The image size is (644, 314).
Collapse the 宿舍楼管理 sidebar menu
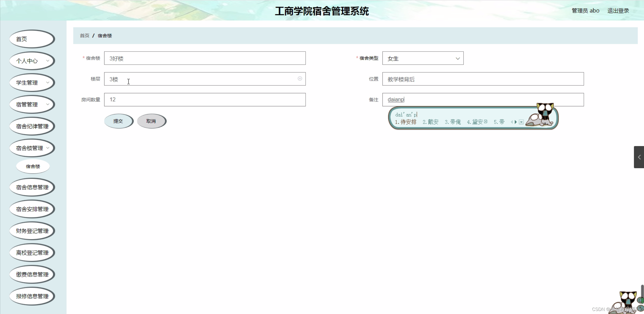(32, 148)
